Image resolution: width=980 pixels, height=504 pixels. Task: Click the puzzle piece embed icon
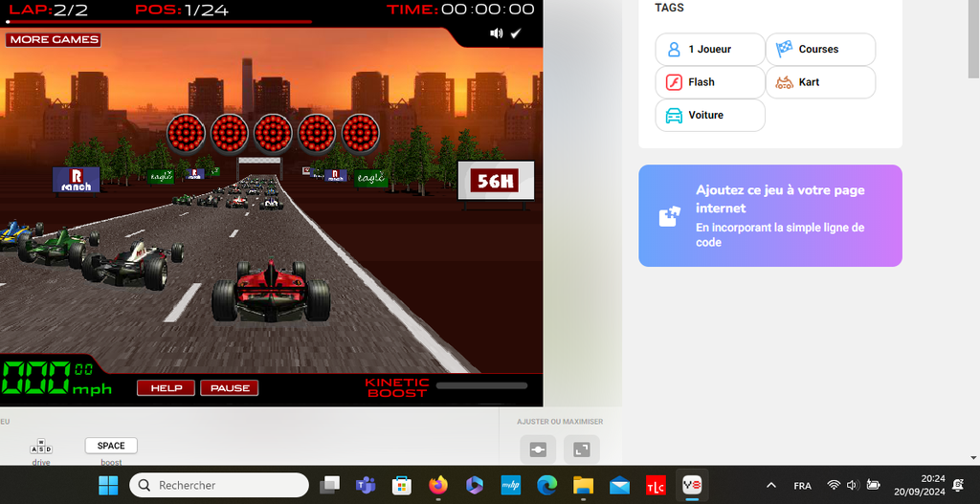pos(669,216)
